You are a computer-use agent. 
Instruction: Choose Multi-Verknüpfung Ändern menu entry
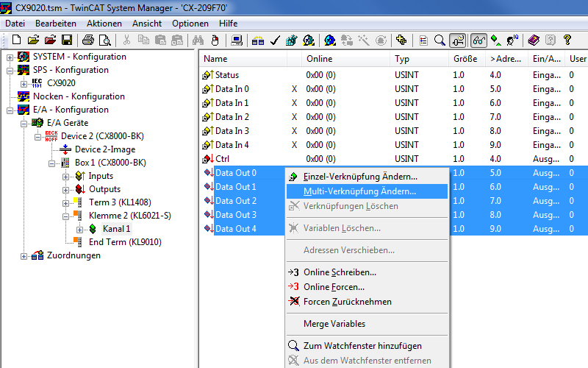(x=367, y=191)
